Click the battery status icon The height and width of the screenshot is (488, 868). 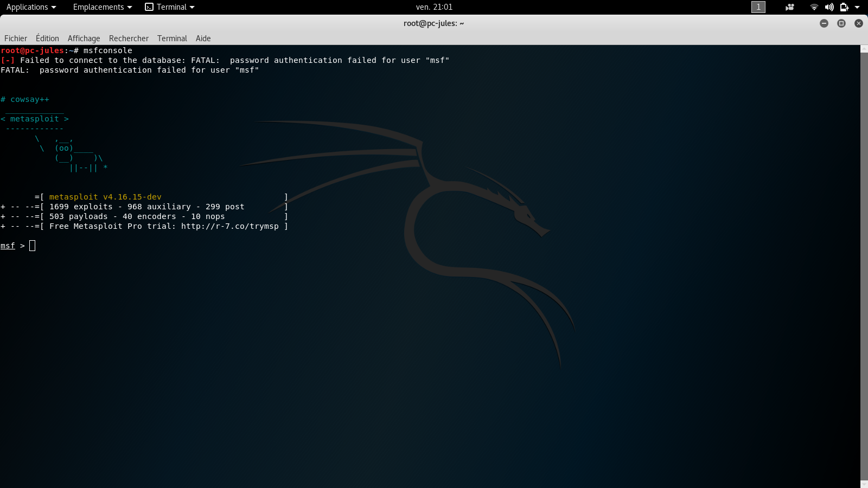843,7
